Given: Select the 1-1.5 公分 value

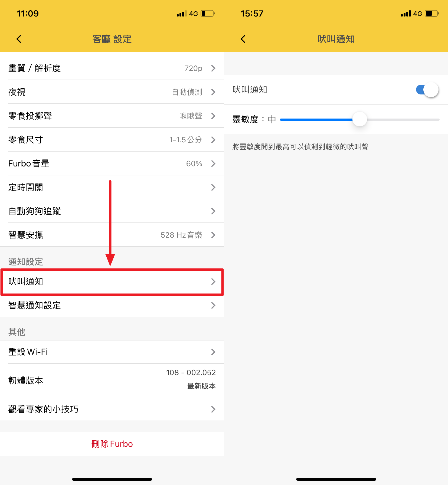Looking at the screenshot, I should (186, 140).
